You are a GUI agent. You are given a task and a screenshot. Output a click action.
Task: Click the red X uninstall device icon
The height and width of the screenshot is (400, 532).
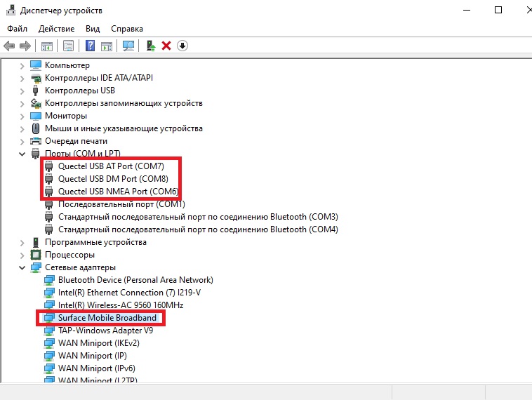(166, 46)
